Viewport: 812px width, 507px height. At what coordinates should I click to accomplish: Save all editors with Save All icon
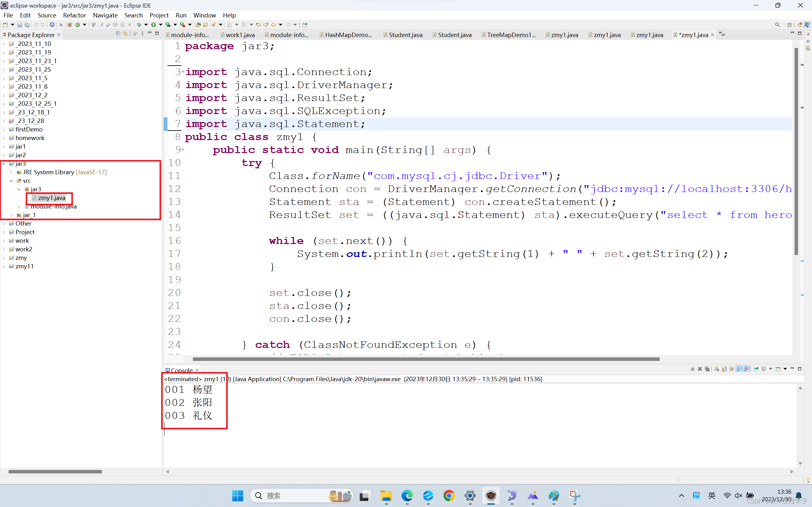(x=27, y=24)
